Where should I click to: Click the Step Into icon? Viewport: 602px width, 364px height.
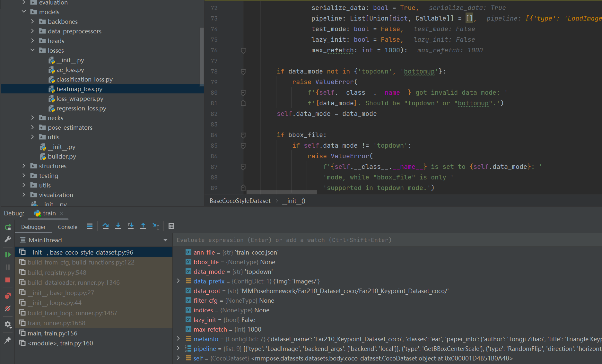(x=118, y=226)
